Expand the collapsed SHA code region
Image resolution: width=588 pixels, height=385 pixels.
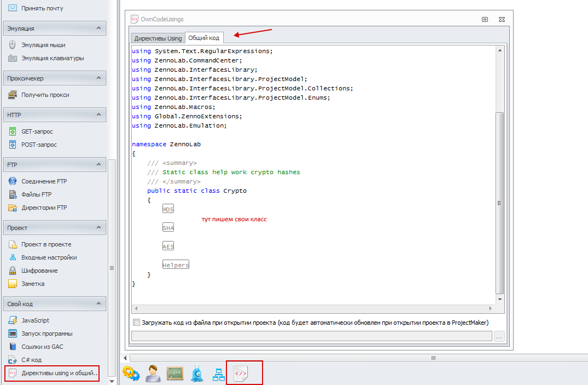point(168,228)
